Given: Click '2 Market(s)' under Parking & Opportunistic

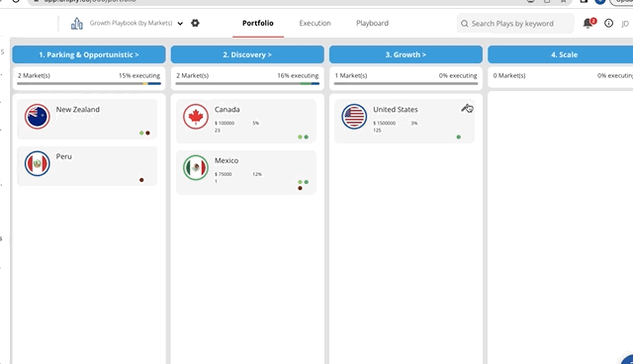Looking at the screenshot, I should pos(34,75).
